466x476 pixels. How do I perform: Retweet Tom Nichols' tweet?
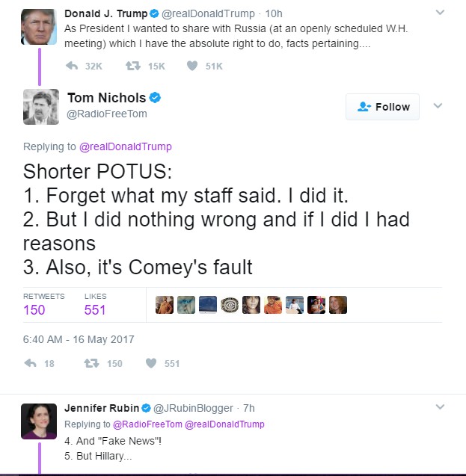click(x=90, y=363)
